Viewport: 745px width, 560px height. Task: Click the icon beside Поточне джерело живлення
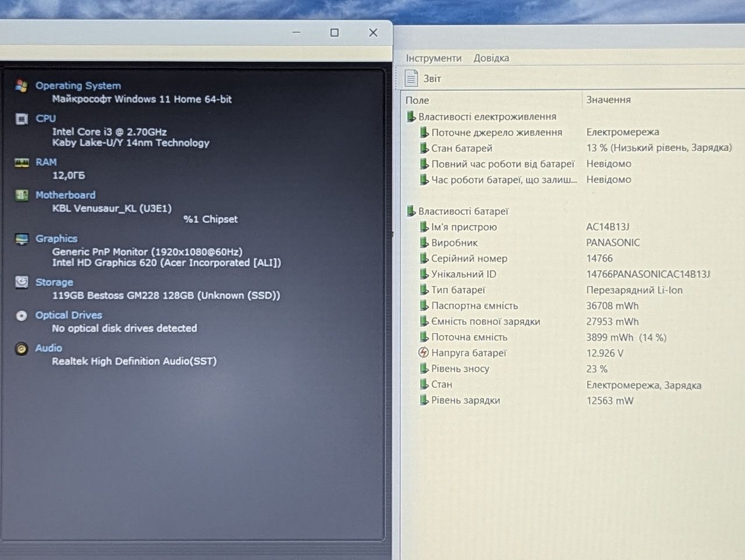(424, 132)
